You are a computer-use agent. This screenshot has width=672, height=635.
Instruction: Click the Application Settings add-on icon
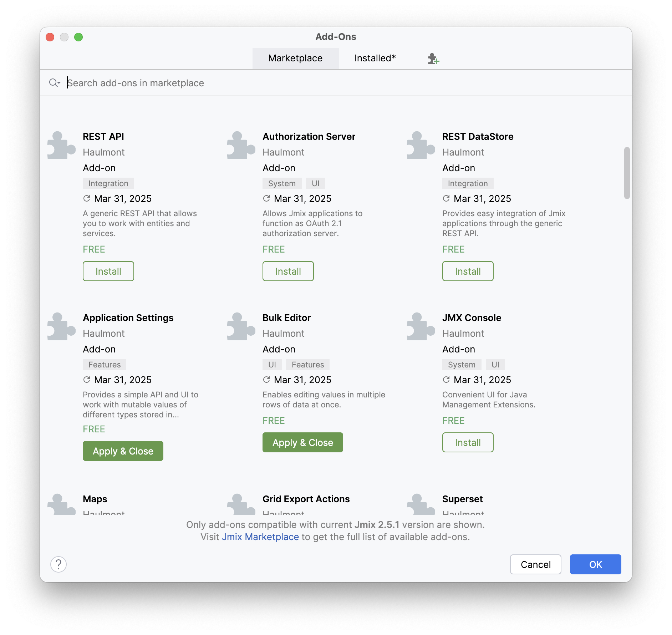tap(61, 327)
